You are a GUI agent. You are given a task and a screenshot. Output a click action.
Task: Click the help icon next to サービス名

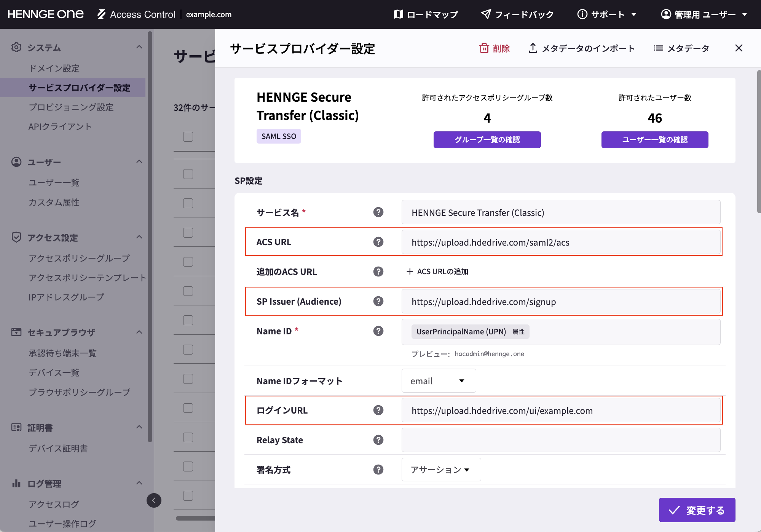[x=378, y=212]
